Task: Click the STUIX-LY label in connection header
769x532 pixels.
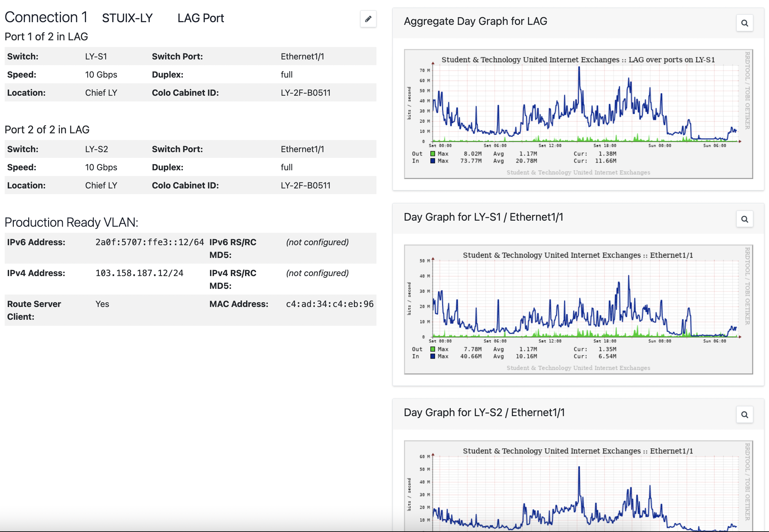Action: [127, 18]
